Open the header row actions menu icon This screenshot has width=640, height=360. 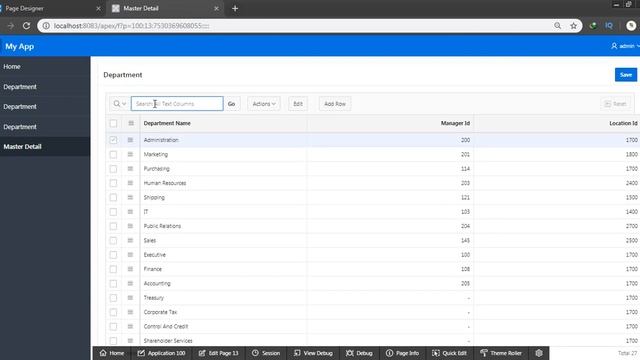coord(131,123)
